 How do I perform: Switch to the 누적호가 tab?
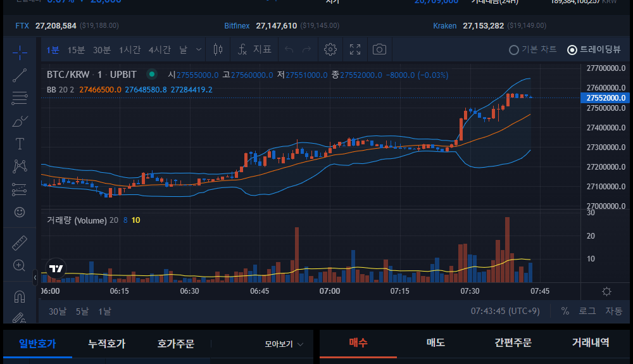106,344
